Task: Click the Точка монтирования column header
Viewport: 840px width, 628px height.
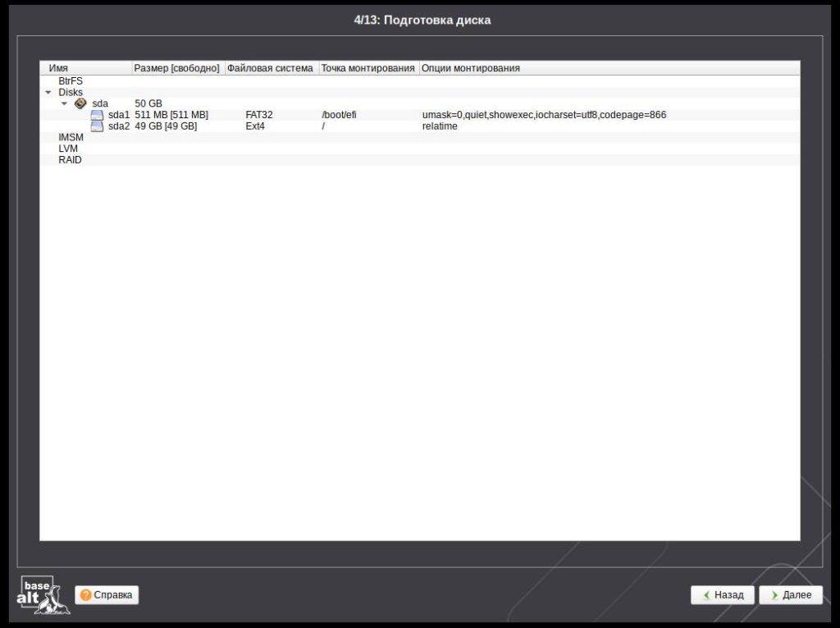Action: pyautogui.click(x=367, y=68)
